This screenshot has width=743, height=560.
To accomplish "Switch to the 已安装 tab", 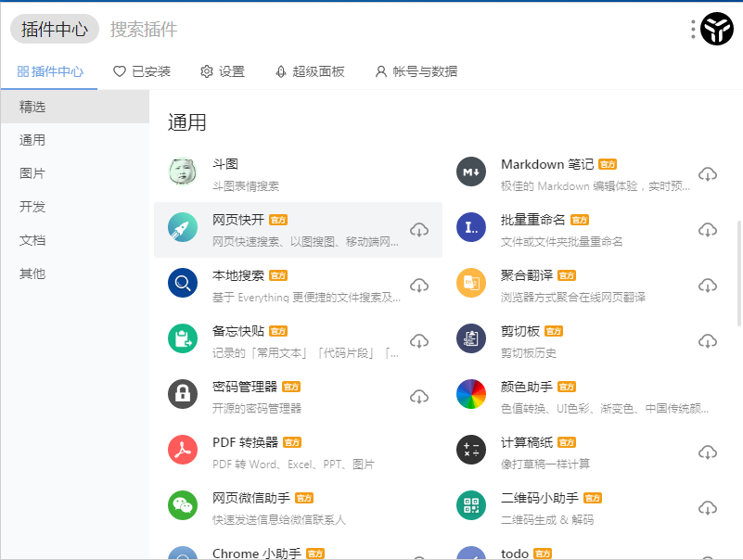I will [x=142, y=71].
